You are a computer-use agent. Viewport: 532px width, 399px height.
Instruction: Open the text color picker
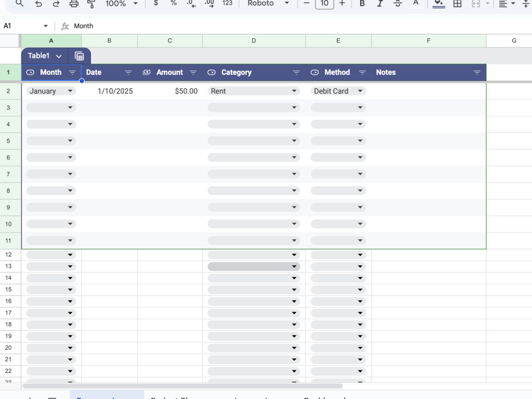click(x=415, y=3)
